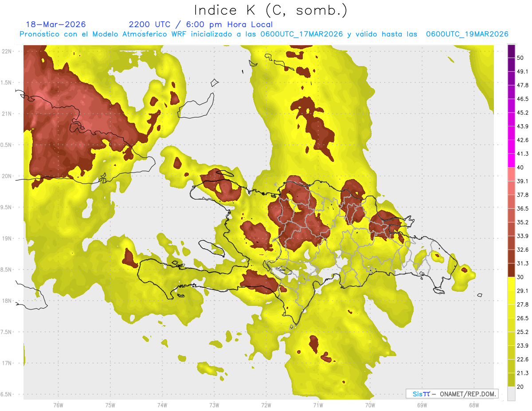Click the date label '18-Mar-2026'
Screen dimensions: 532x411
pyautogui.click(x=56, y=24)
